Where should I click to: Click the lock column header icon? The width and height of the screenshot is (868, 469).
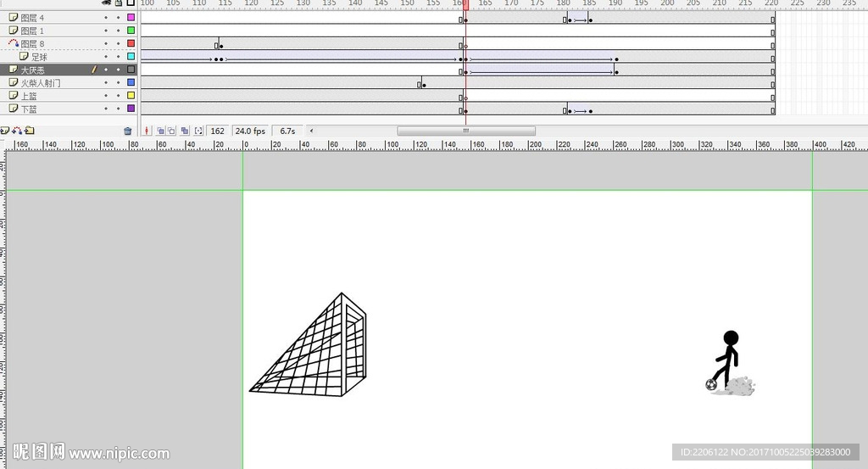tap(119, 3)
